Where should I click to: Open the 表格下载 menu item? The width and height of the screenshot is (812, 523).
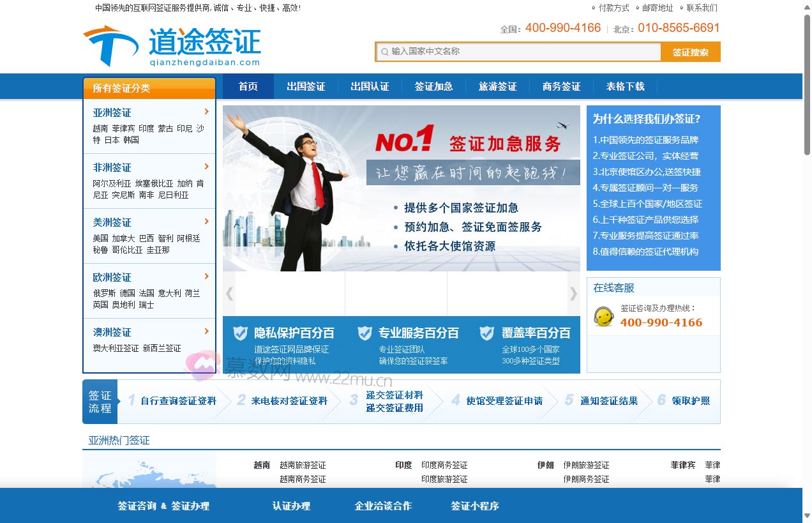626,86
